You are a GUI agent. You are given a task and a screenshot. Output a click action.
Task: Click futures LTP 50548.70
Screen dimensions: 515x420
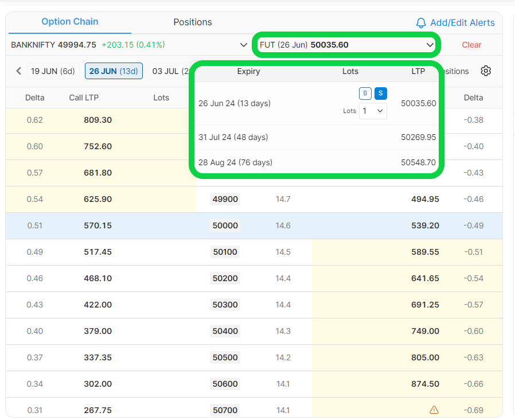[419, 162]
